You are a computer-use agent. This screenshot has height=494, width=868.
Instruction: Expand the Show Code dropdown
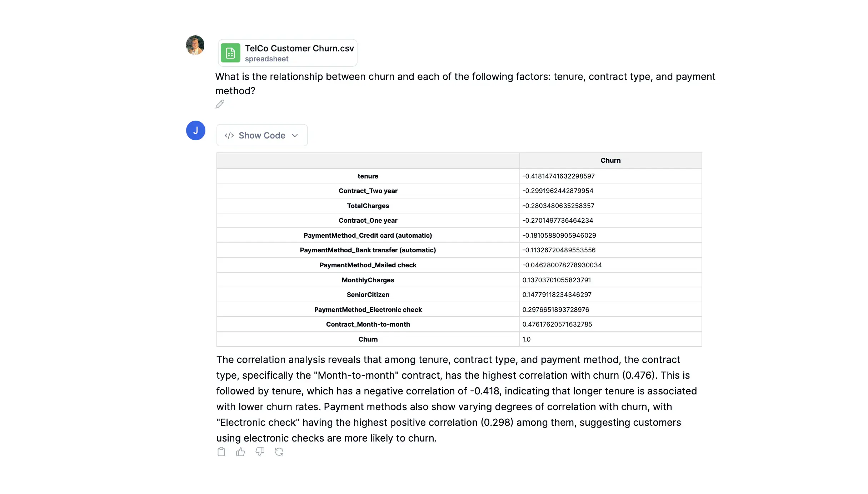pyautogui.click(x=262, y=135)
